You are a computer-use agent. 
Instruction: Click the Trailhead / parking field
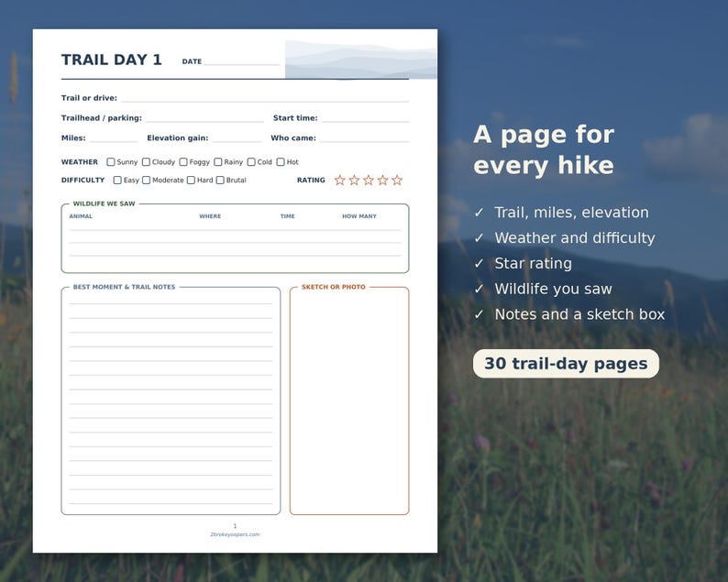(204, 118)
